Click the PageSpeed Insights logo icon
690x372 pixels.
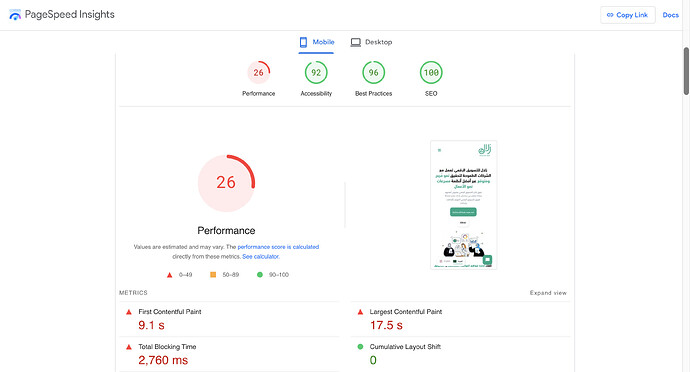pos(15,15)
